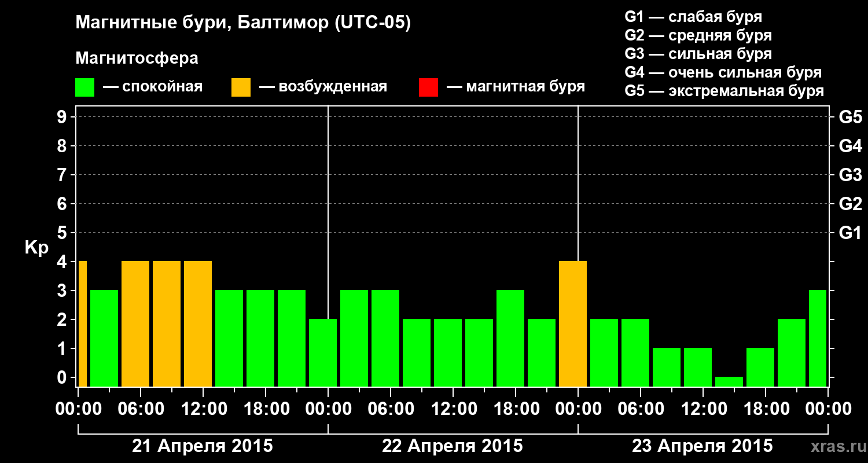Screen dimensions: 868x463
Task: Click the orange 'возбужденная' legend swatch
Action: click(x=241, y=87)
